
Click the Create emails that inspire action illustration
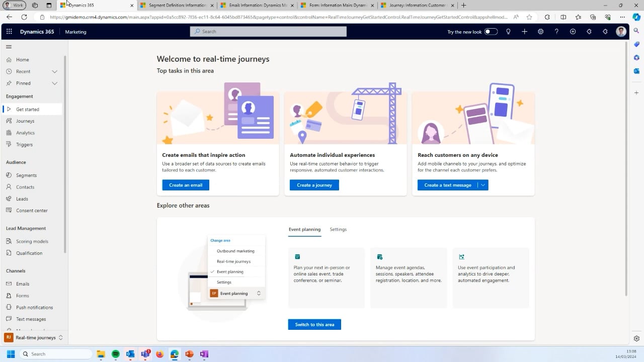(218, 114)
